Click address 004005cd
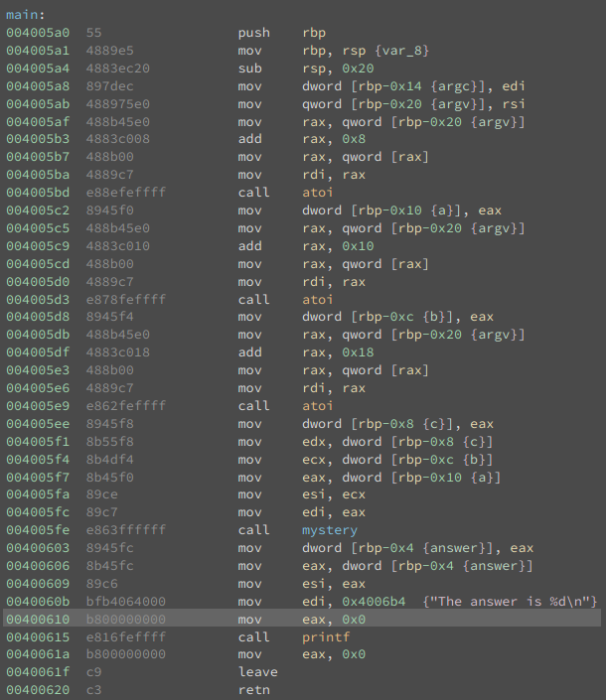Screen dimensions: 606x700 [38, 264]
